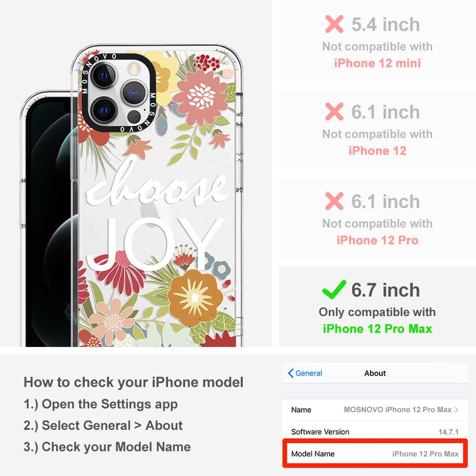The height and width of the screenshot is (476, 476).
Task: Click the camera flash on the phone
Action: (x=133, y=69)
